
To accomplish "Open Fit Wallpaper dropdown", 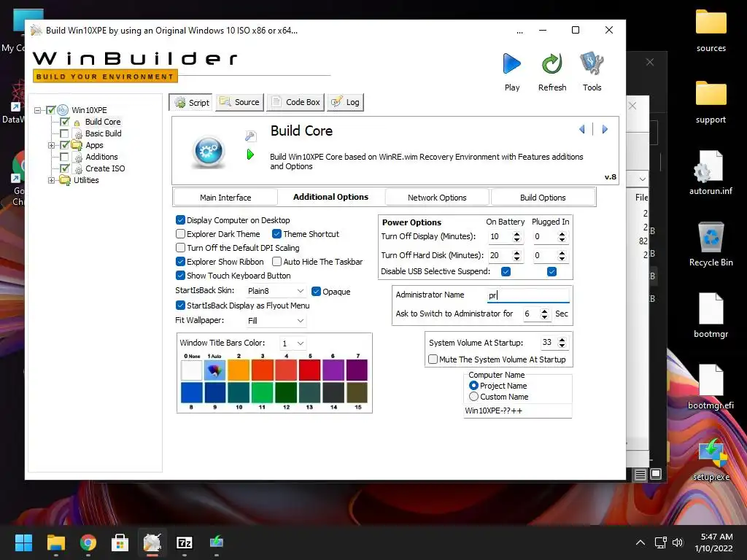I will coord(276,321).
